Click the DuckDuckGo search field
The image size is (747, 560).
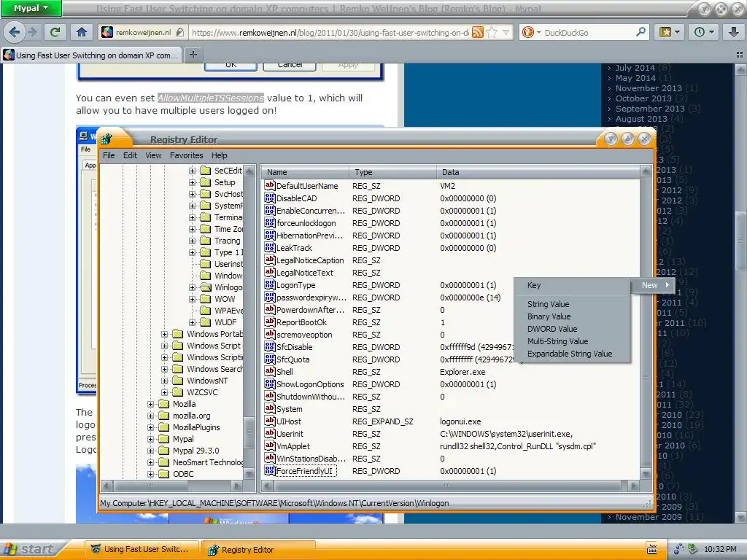pyautogui.click(x=589, y=32)
